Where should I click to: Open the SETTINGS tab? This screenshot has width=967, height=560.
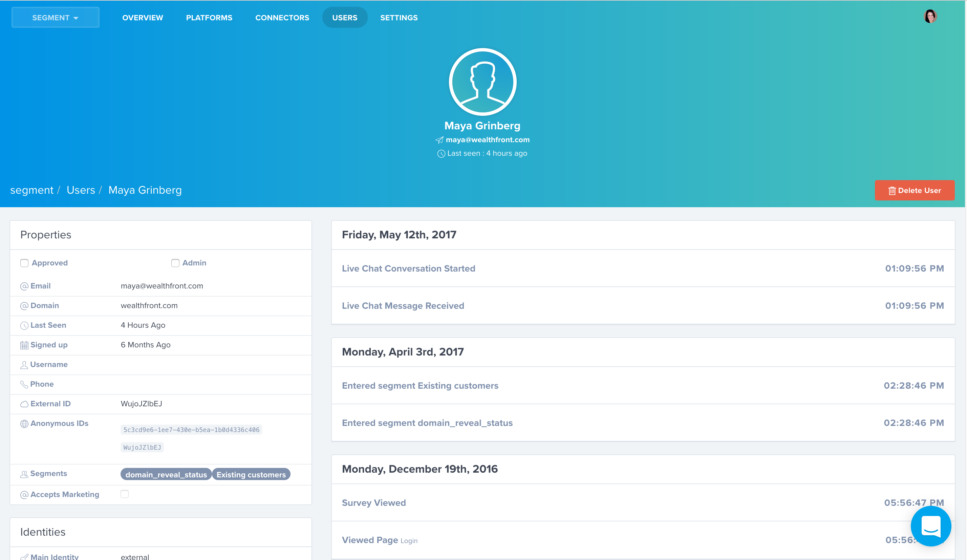399,18
